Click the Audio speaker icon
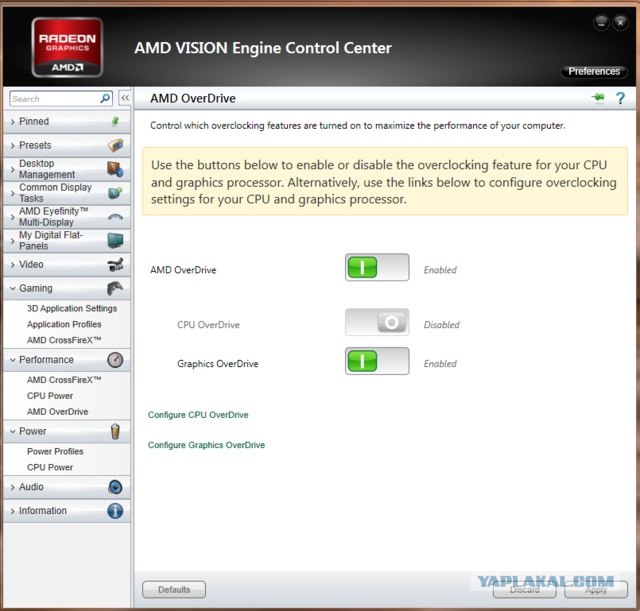The height and width of the screenshot is (611, 640). (x=115, y=487)
